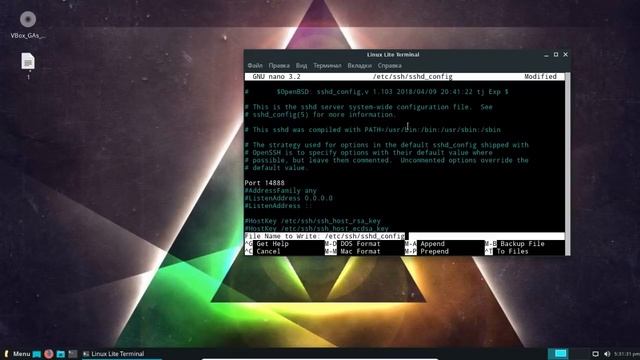Click the PATH= compiled comment line

point(373,130)
